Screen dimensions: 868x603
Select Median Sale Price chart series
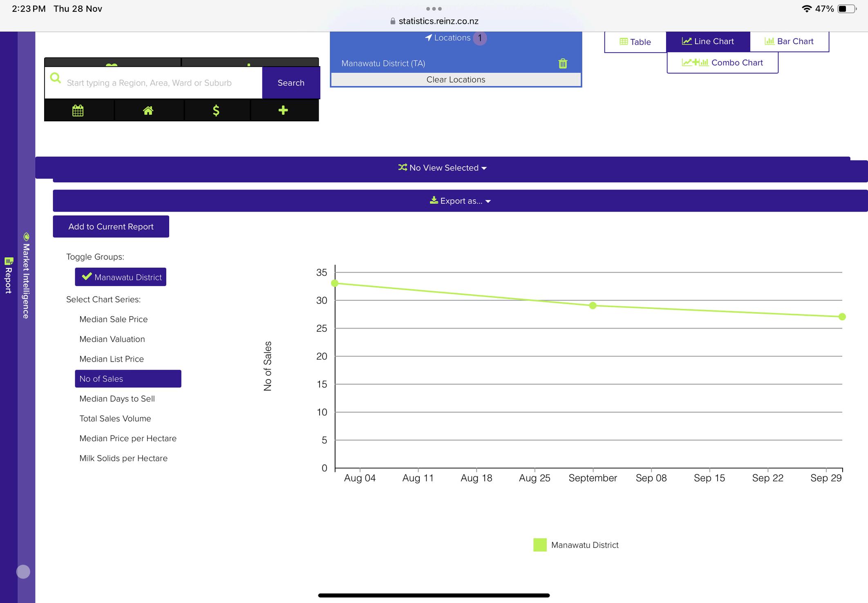coord(113,319)
